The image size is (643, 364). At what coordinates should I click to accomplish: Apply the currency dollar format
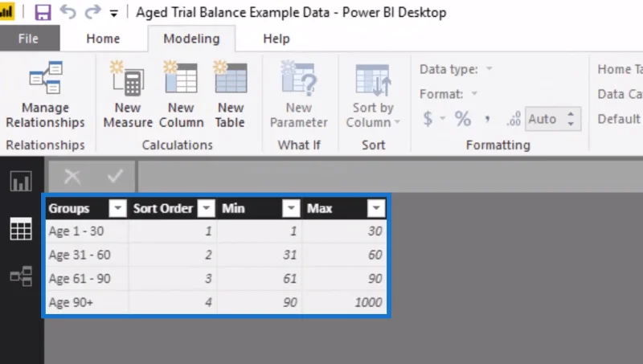(428, 119)
